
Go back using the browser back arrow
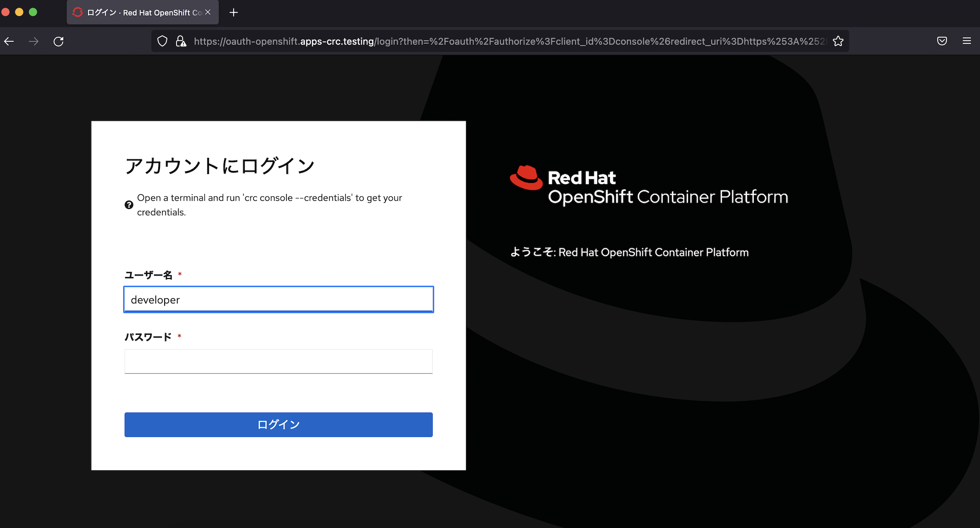pyautogui.click(x=9, y=41)
